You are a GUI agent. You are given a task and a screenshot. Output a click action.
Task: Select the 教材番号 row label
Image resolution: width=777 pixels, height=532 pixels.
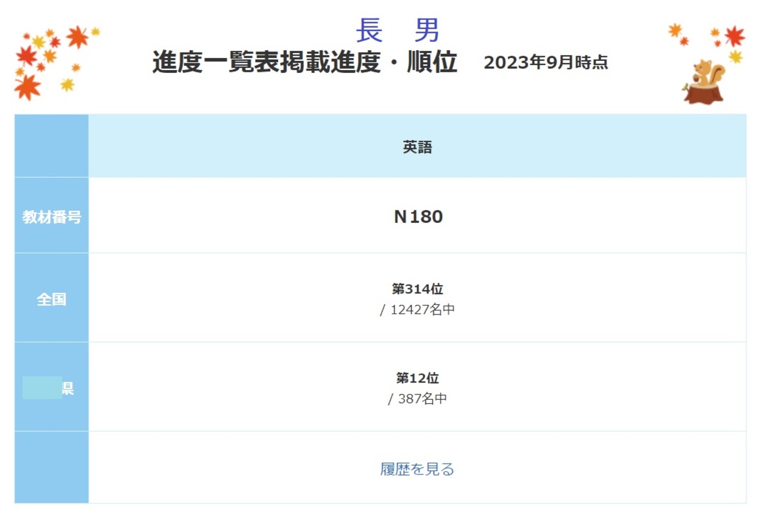point(51,217)
